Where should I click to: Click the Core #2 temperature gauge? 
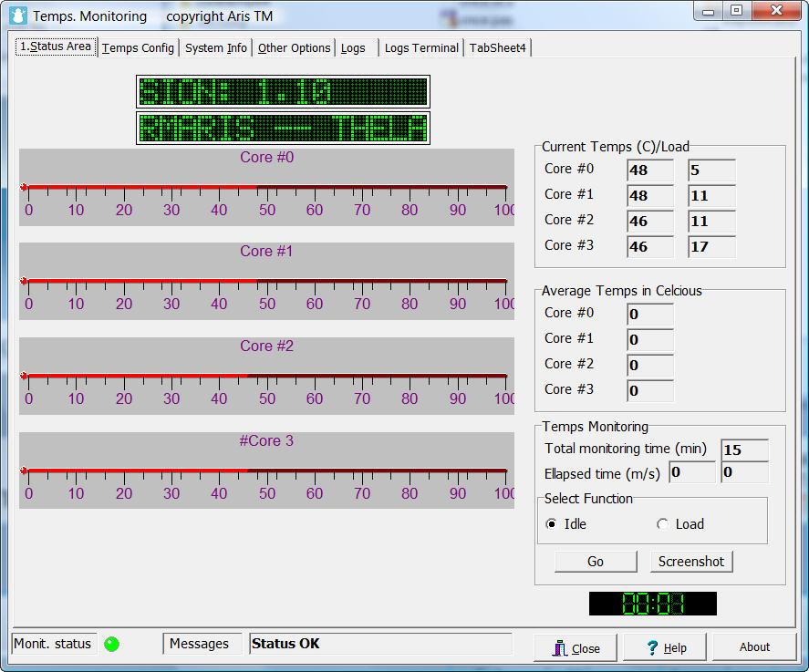tap(266, 376)
